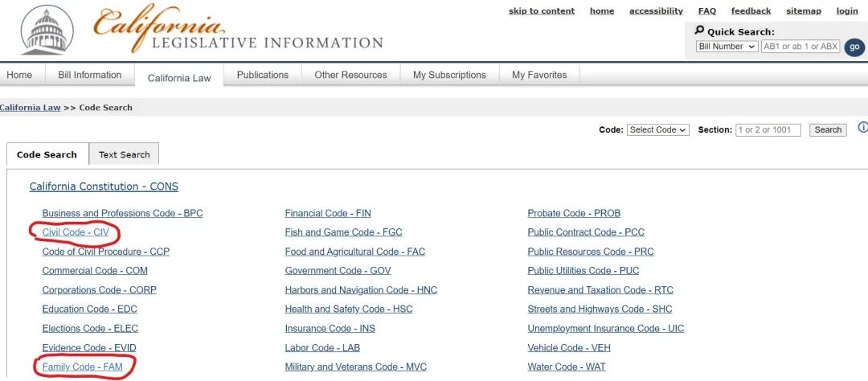Switch to the Code Search tab
Image resolution: width=868 pixels, height=381 pixels.
tap(47, 154)
